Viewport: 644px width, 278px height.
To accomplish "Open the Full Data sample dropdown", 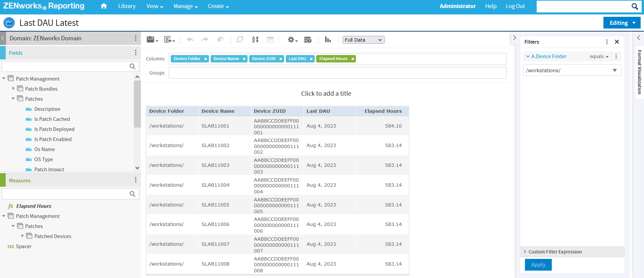I will (x=363, y=40).
